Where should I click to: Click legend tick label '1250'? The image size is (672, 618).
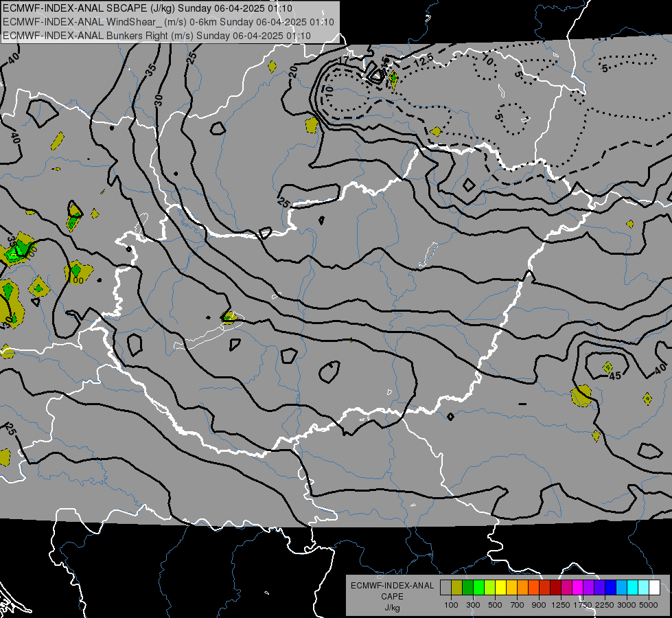[561, 605]
